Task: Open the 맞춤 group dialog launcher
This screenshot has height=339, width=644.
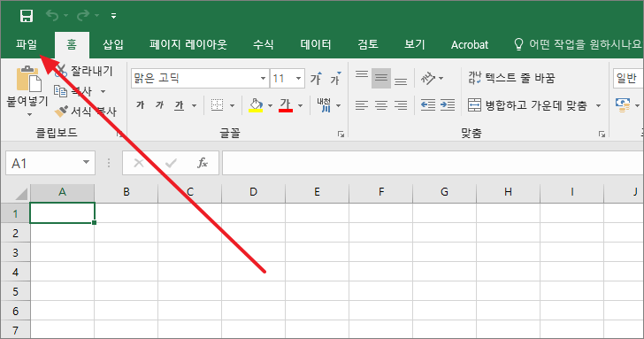Action: [x=602, y=134]
